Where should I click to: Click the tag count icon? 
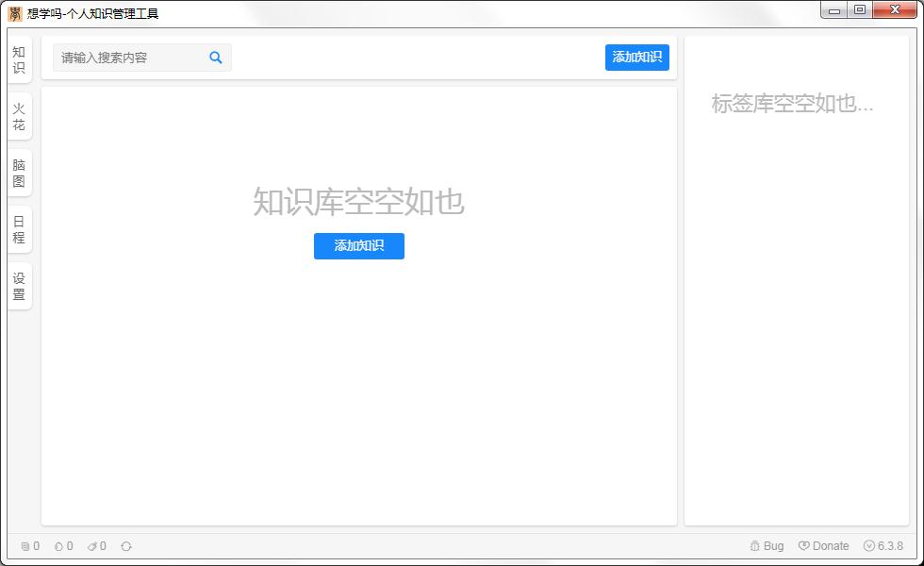(x=92, y=546)
